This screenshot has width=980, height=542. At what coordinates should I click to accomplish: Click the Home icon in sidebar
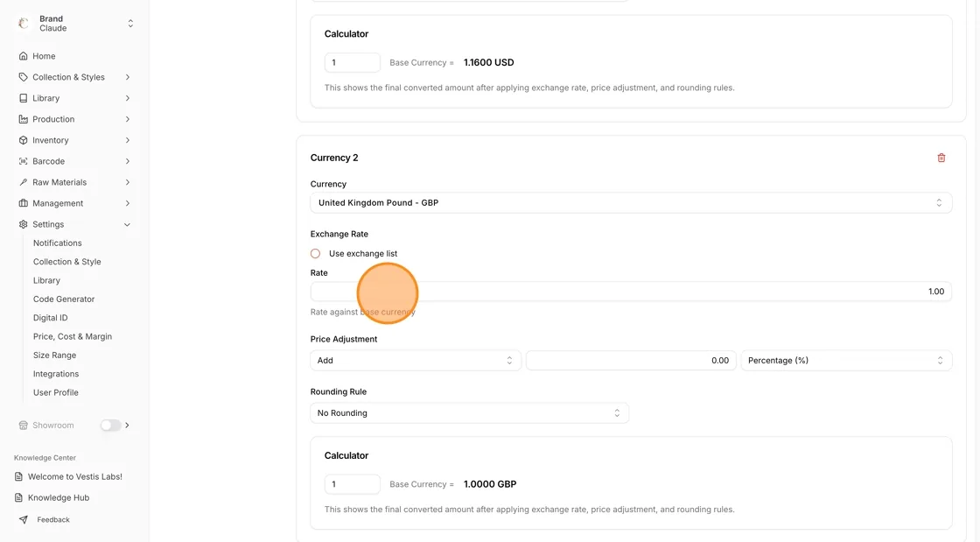(x=23, y=56)
